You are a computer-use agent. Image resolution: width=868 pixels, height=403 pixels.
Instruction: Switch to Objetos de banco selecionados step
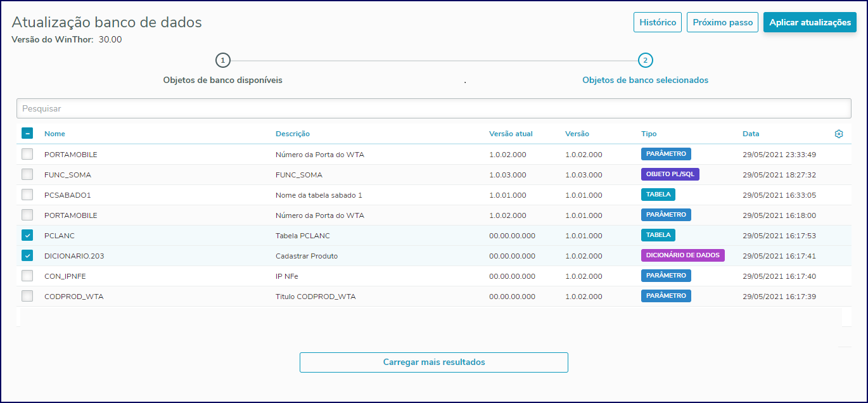click(x=645, y=80)
